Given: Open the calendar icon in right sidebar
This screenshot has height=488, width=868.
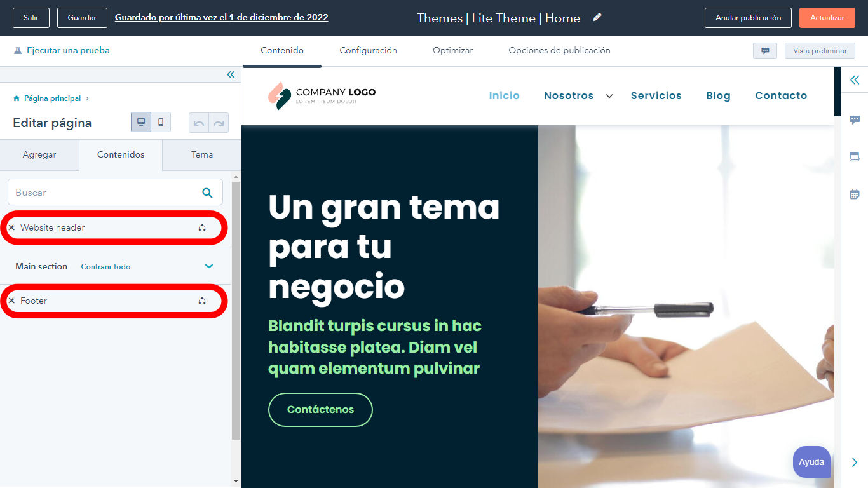Looking at the screenshot, I should (x=855, y=194).
